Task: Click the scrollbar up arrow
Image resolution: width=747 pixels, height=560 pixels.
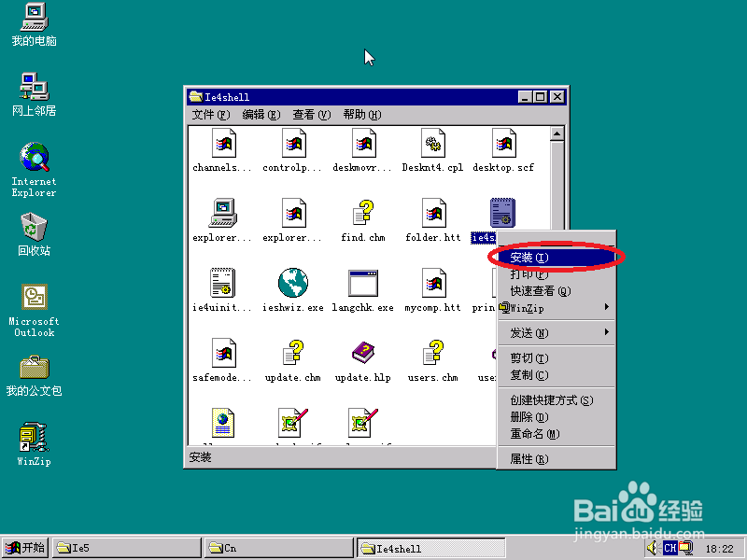Action: tap(557, 133)
